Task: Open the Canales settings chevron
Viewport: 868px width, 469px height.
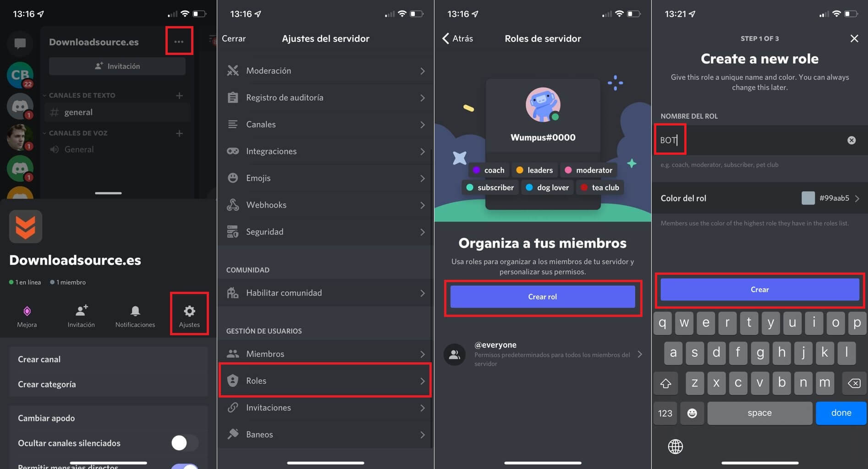Action: click(423, 125)
